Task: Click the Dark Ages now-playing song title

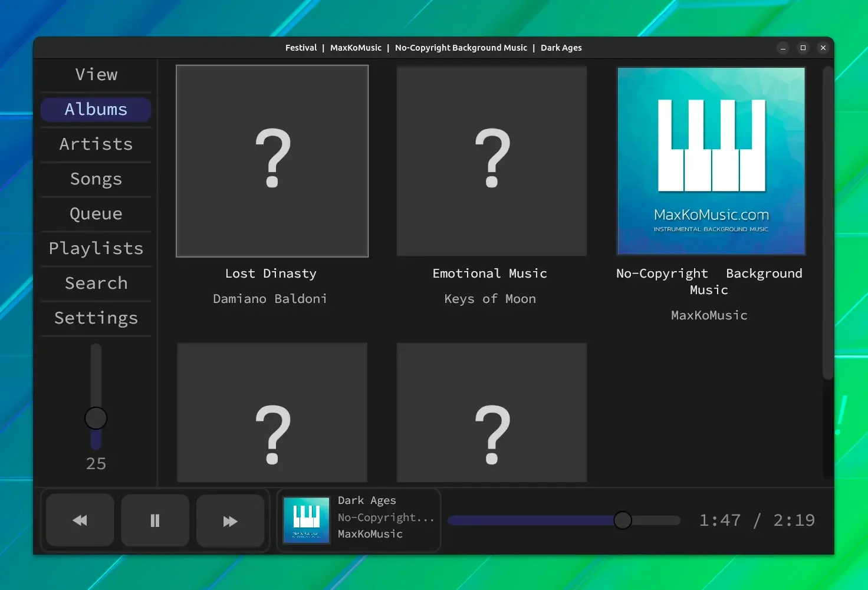Action: pyautogui.click(x=367, y=500)
